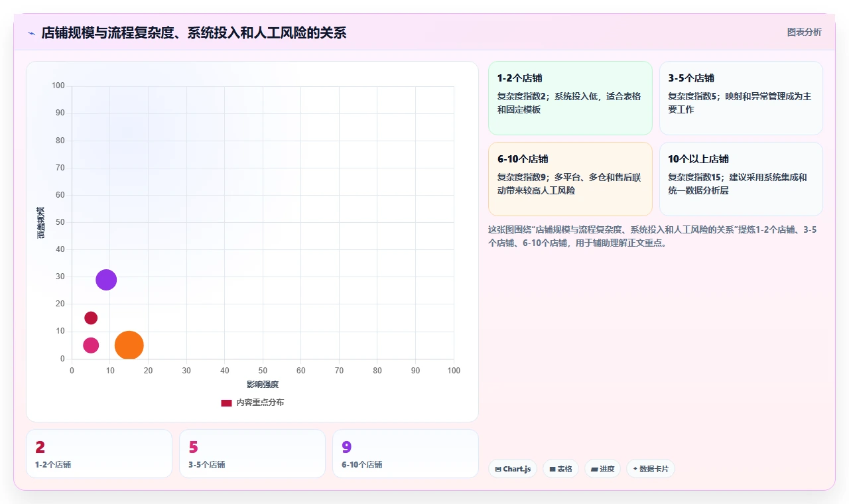This screenshot has width=849, height=504.
Task: Click the 3-5个店铺 label under number 5
Action: 207,465
